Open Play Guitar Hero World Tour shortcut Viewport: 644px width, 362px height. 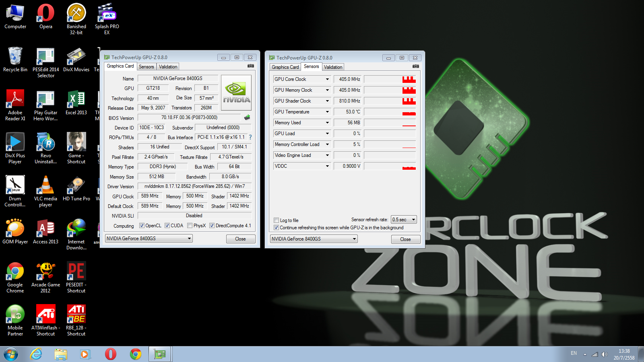pyautogui.click(x=46, y=105)
